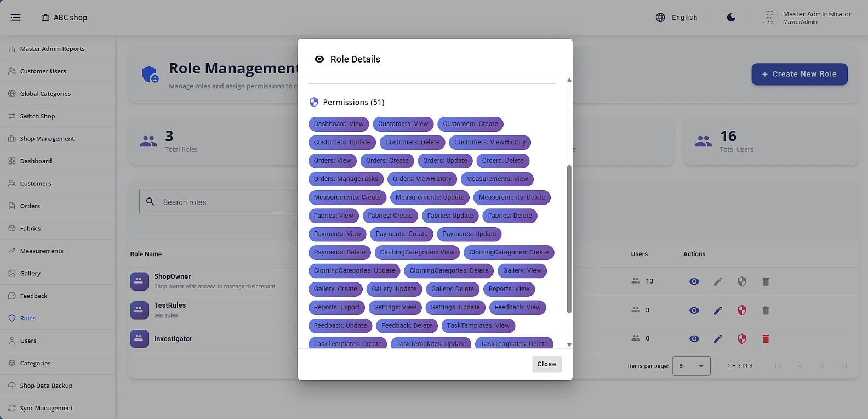The width and height of the screenshot is (868, 419).
Task: Click the ShopOwner role name
Action: tap(173, 276)
